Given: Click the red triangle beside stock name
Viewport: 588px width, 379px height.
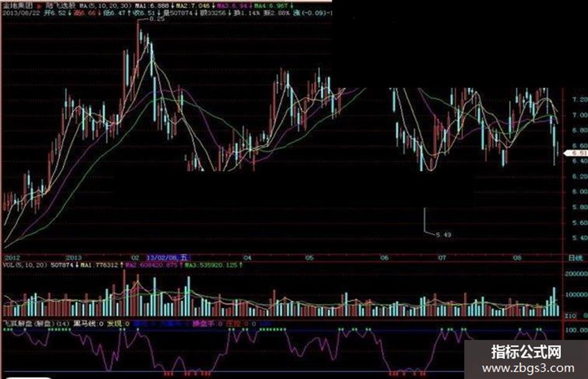Looking at the screenshot, I should [40, 6].
